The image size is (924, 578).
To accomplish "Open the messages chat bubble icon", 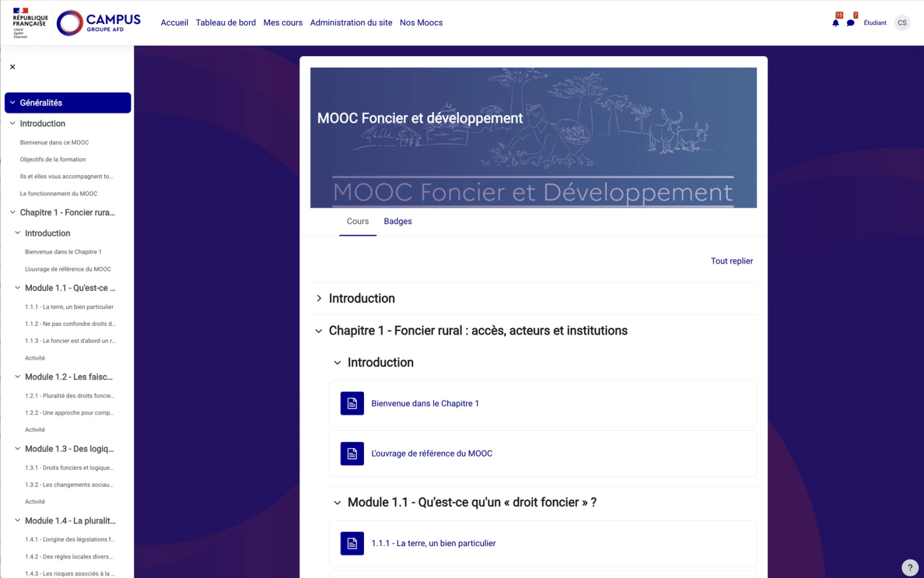I will pos(851,22).
